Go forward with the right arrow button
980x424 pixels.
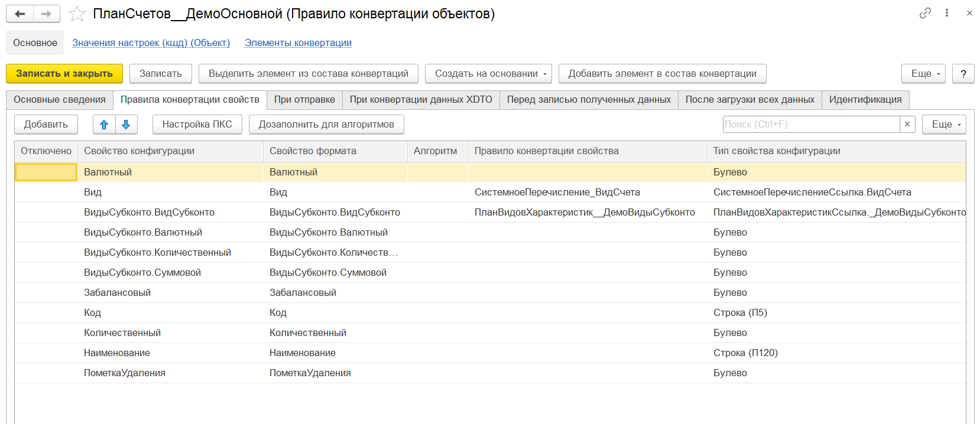tap(47, 14)
